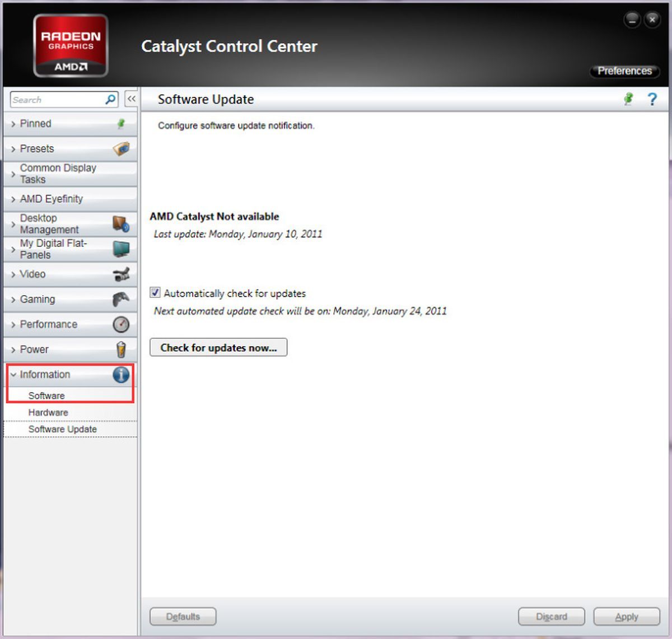Expand the Presets section arrow
Screen dimensions: 672x639
13,149
